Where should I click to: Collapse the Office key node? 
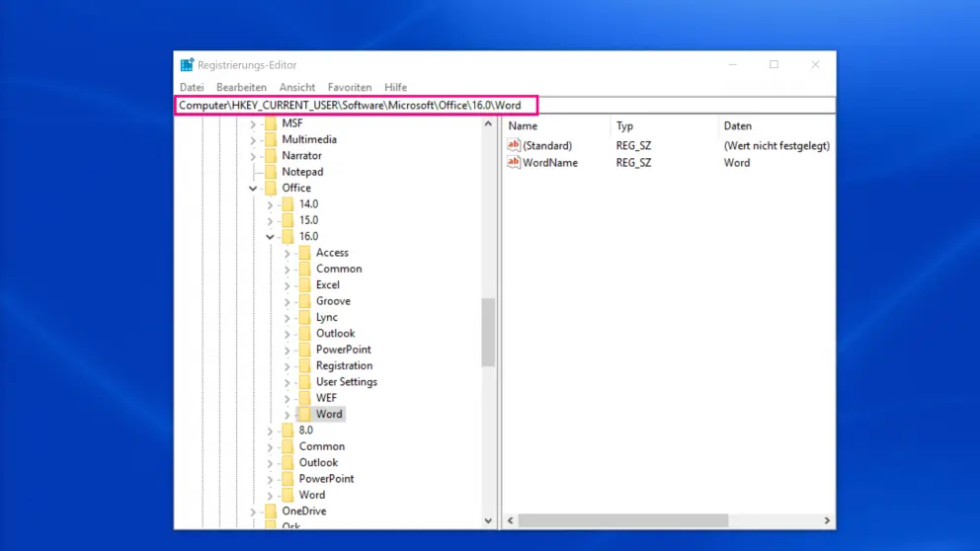click(253, 188)
